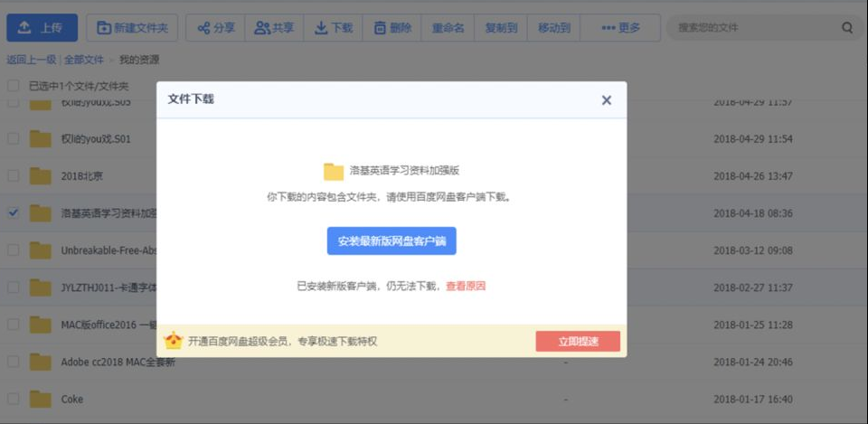
Task: Go back via 返回上一级 link
Action: [x=31, y=60]
